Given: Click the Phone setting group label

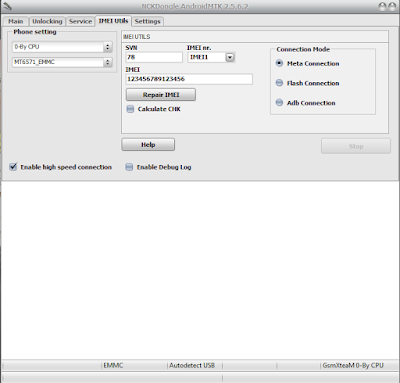Looking at the screenshot, I should point(35,32).
